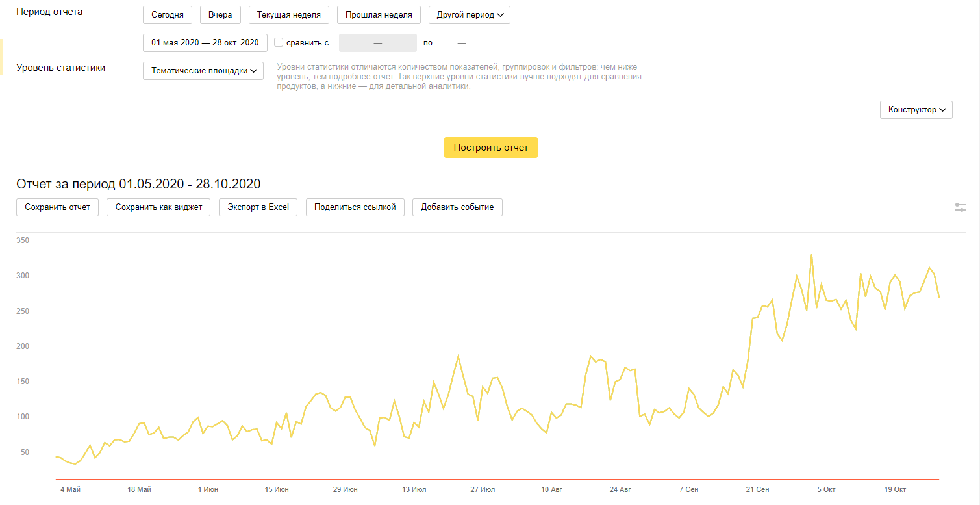Select the Вчера period

coord(220,15)
